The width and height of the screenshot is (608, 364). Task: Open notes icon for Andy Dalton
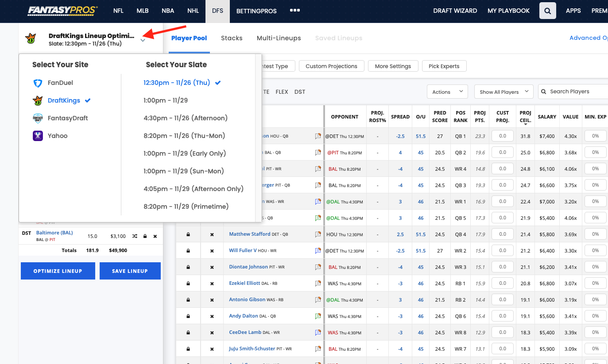318,316
